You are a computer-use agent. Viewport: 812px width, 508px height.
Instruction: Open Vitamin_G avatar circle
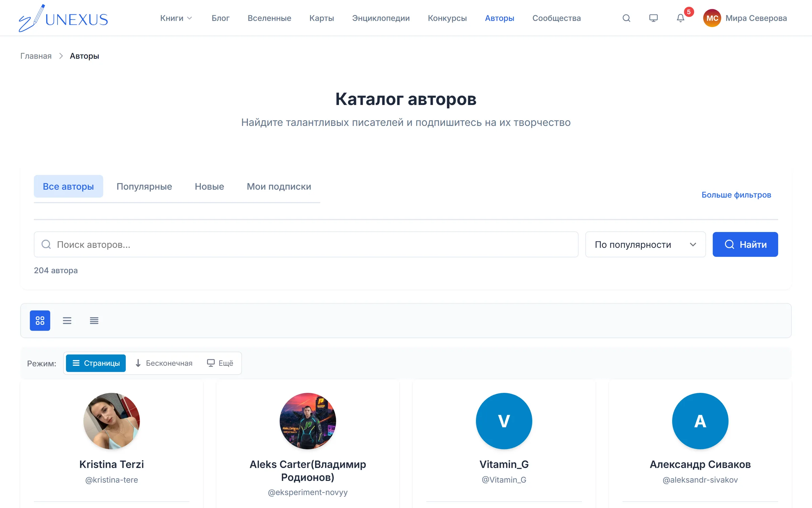click(x=504, y=421)
